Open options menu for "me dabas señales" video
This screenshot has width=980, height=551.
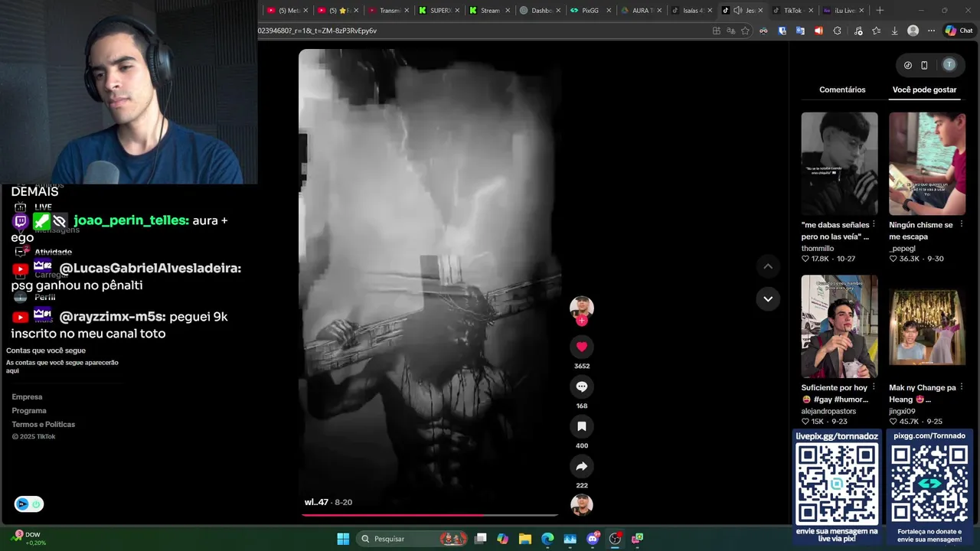874,224
